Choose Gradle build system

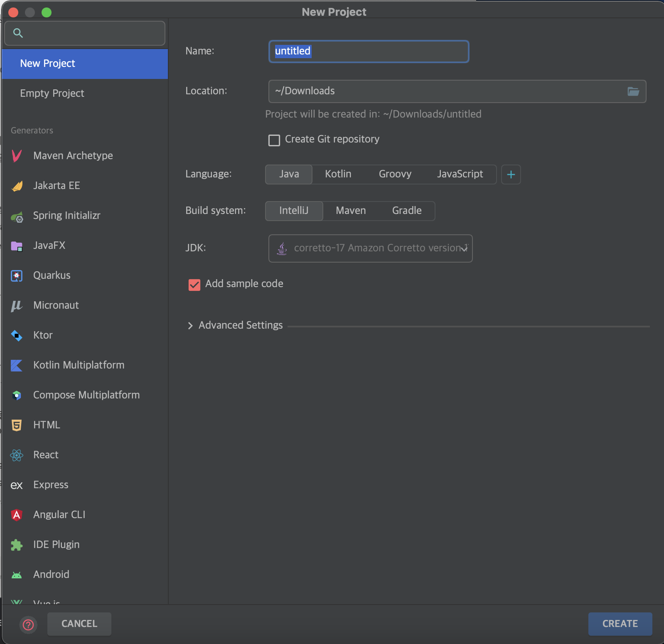point(407,211)
